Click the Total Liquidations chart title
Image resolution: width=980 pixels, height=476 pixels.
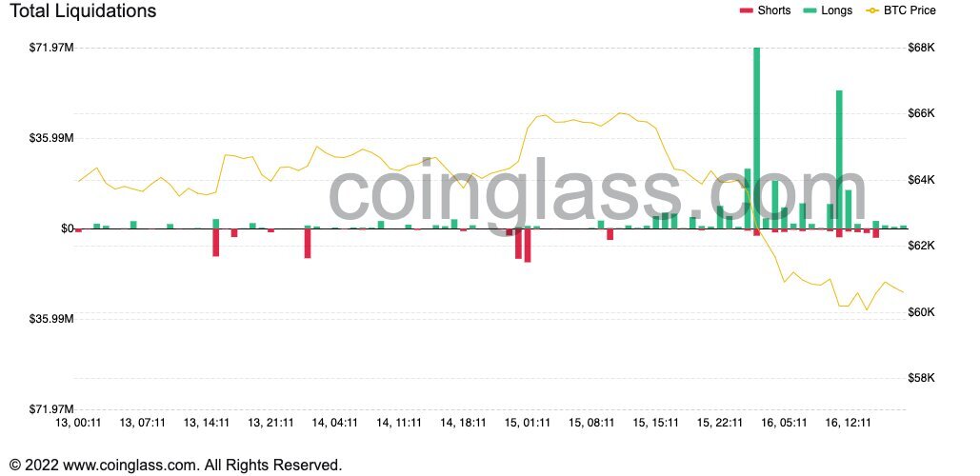[x=83, y=10]
